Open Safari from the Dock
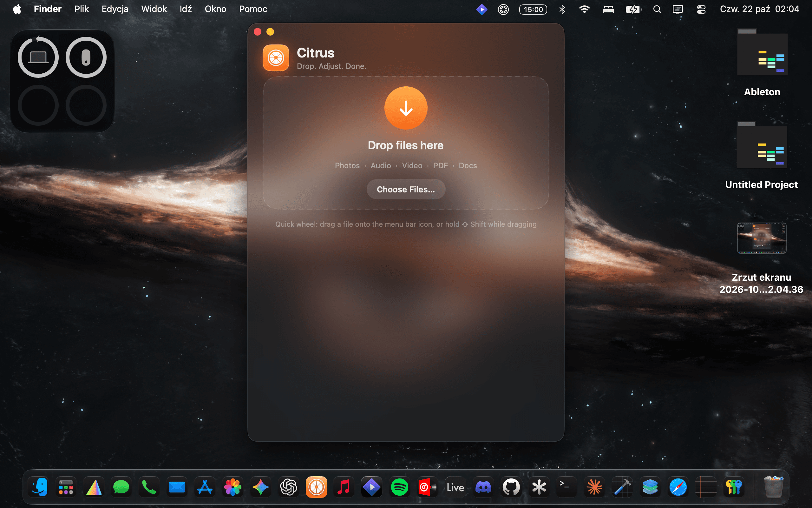Viewport: 812px width, 508px height. pos(678,487)
